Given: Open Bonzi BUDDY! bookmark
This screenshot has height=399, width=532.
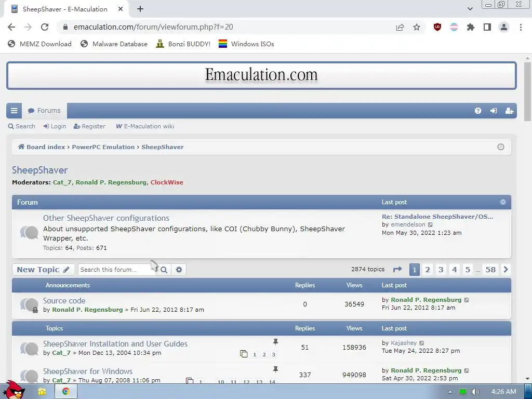Looking at the screenshot, I should tap(183, 44).
